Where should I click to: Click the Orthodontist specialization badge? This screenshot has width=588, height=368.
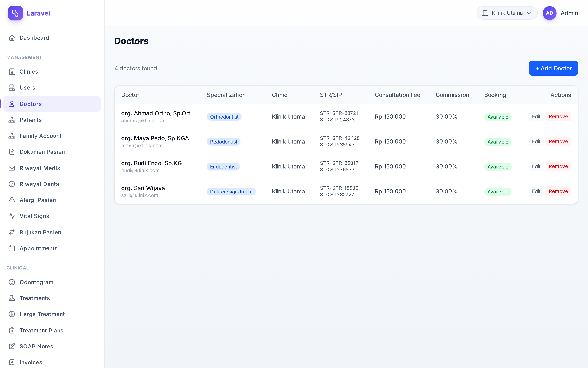(224, 117)
